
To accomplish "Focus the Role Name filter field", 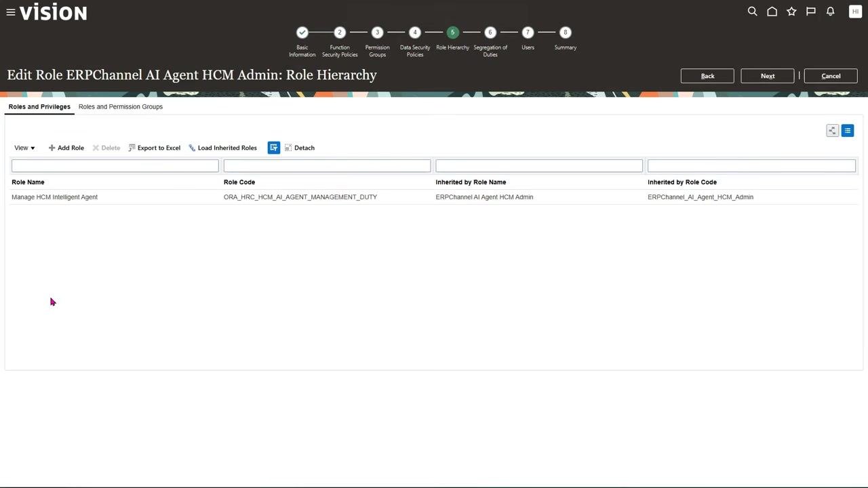I will click(115, 166).
